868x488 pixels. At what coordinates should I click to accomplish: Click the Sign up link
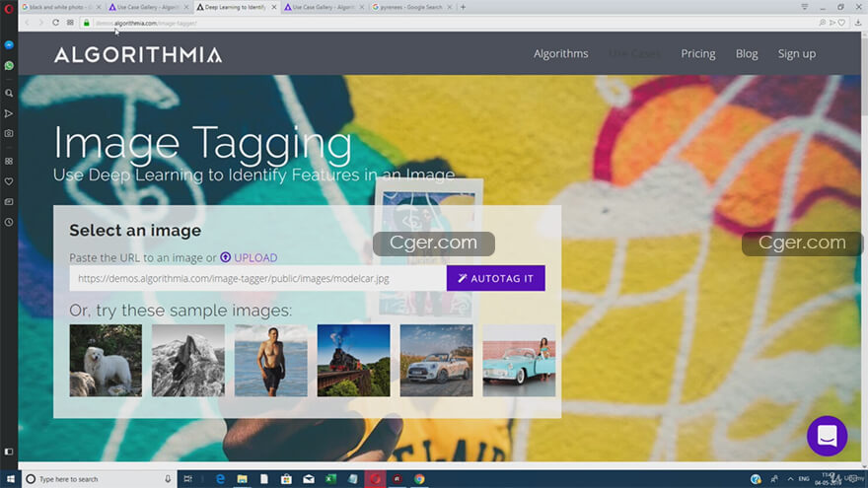tap(797, 53)
